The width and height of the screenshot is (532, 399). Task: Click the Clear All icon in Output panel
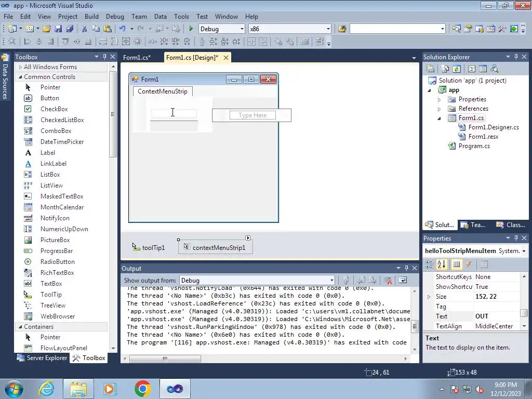(388, 280)
